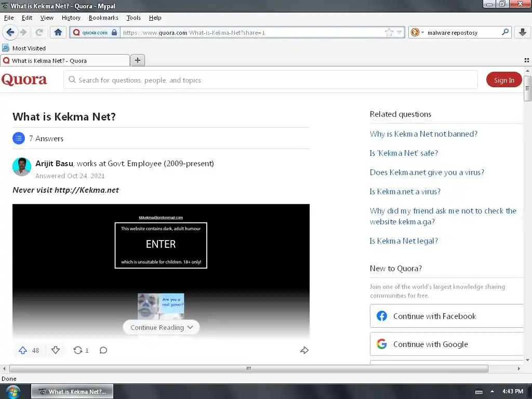Go back with the browser Back arrow

[10, 32]
